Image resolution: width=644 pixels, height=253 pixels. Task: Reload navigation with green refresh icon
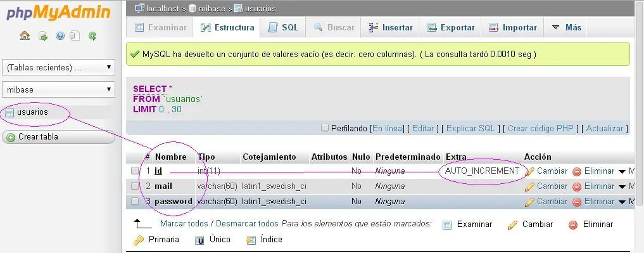92,36
